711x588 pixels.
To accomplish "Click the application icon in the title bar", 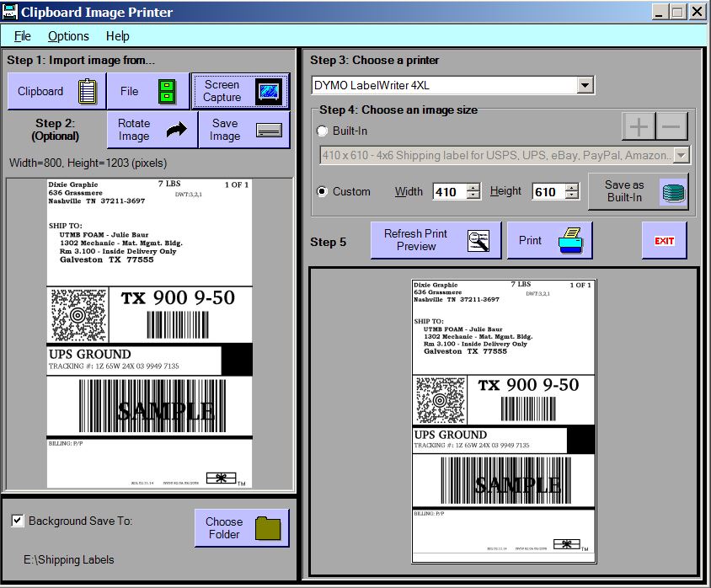I will 9,12.
